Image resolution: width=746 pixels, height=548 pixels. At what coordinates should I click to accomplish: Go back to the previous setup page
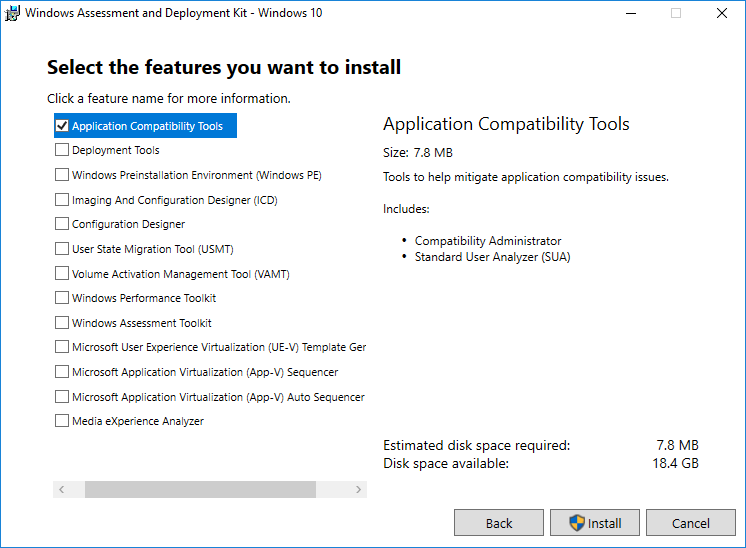499,523
